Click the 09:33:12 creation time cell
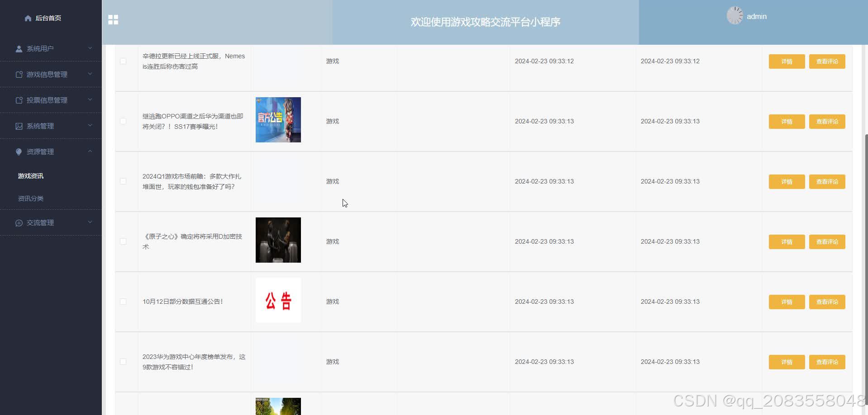Screen dimensions: 868x415 tap(544, 61)
